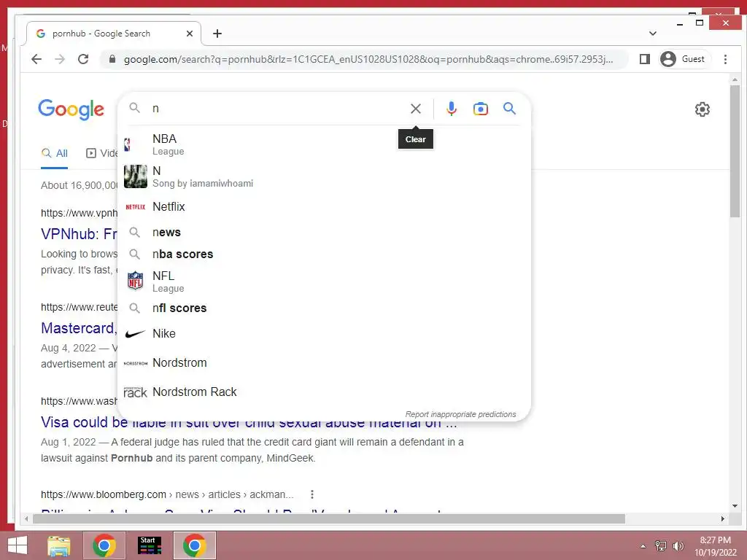Click the horizontal scrollbar thumb

pyautogui.click(x=329, y=518)
